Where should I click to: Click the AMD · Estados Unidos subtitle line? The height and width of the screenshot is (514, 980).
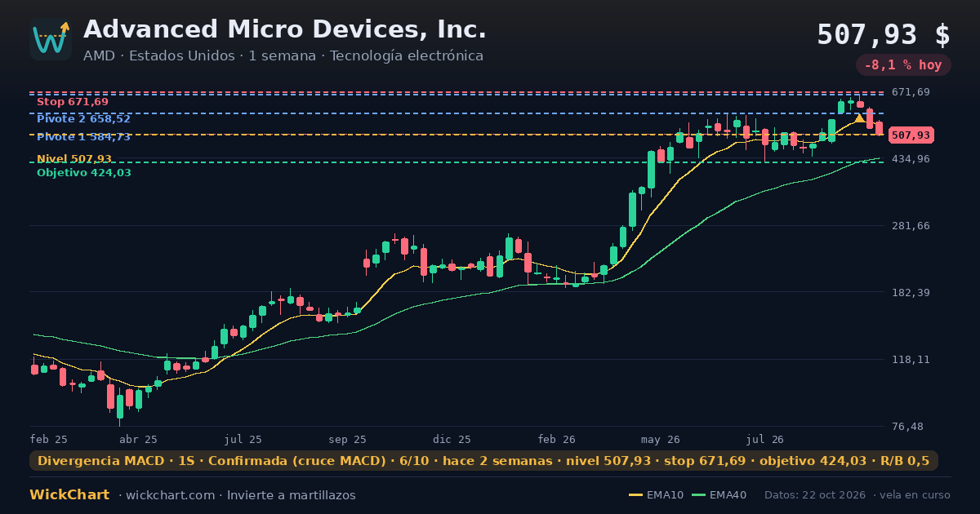click(x=283, y=56)
